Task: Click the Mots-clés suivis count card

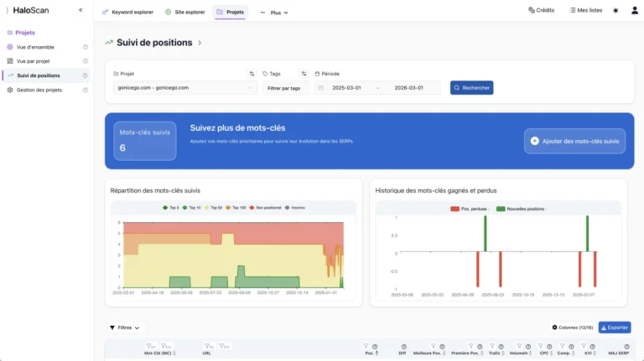Action: 144,141
